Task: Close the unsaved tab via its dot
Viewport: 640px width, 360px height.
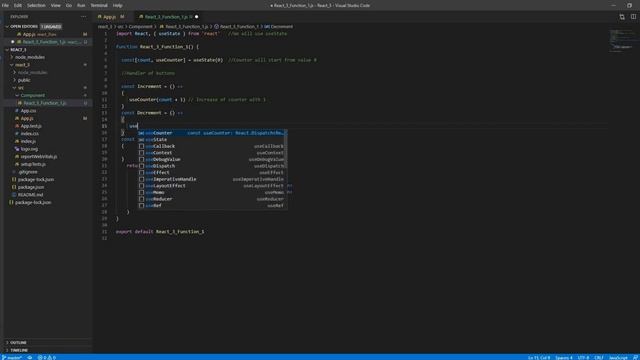Action: click(x=196, y=17)
